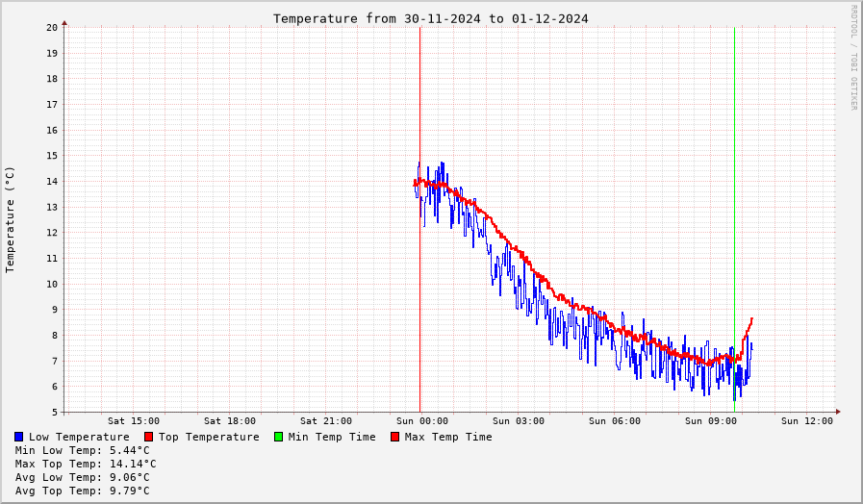Click the y-axis value 16
Screen dimensions: 863x504
(x=52, y=131)
